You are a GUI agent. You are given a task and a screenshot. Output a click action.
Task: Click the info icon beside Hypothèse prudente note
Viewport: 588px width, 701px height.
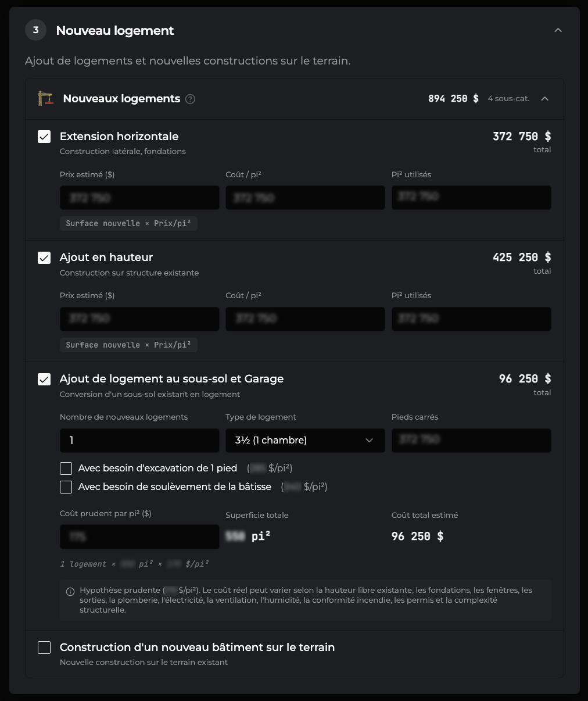pos(70,592)
